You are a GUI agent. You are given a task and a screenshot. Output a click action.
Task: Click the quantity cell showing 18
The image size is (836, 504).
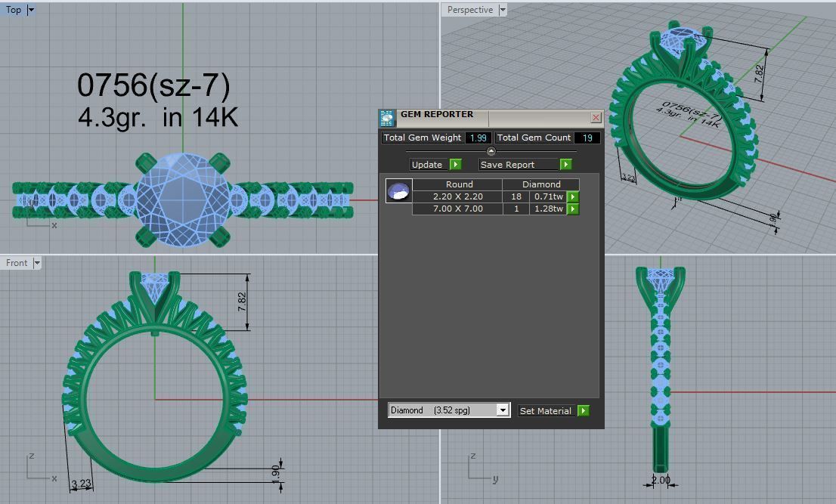point(516,196)
